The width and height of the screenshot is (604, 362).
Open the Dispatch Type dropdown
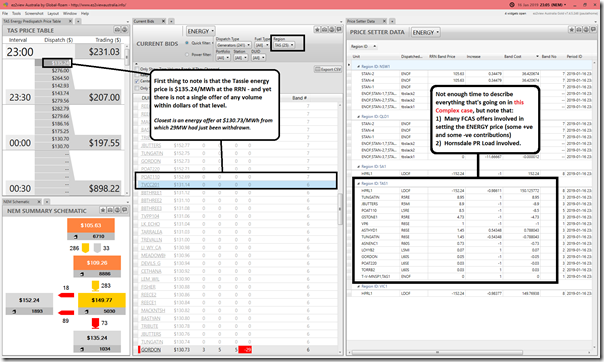[233, 45]
